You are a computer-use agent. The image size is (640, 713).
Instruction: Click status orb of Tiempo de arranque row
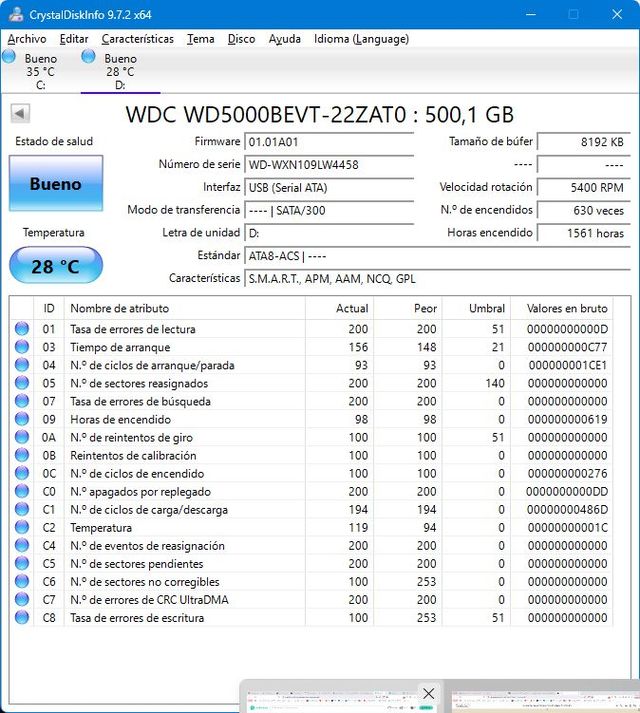point(22,346)
